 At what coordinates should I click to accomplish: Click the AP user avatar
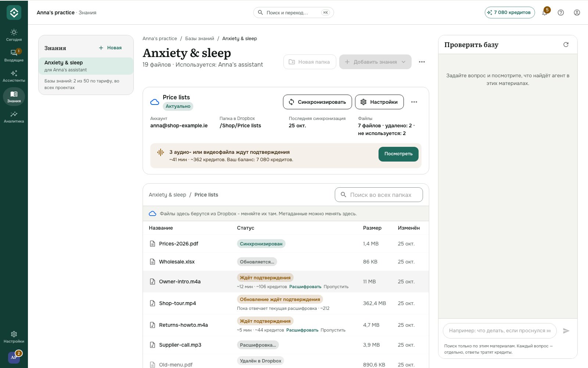point(14,357)
